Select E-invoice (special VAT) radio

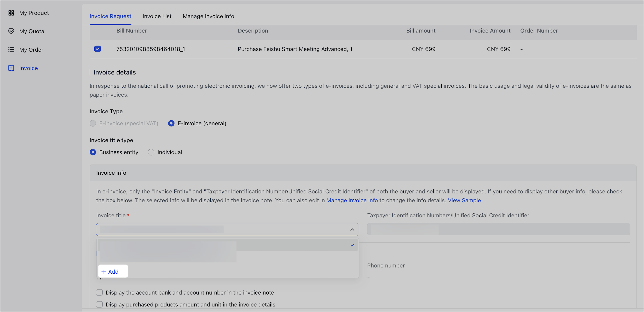click(x=93, y=123)
